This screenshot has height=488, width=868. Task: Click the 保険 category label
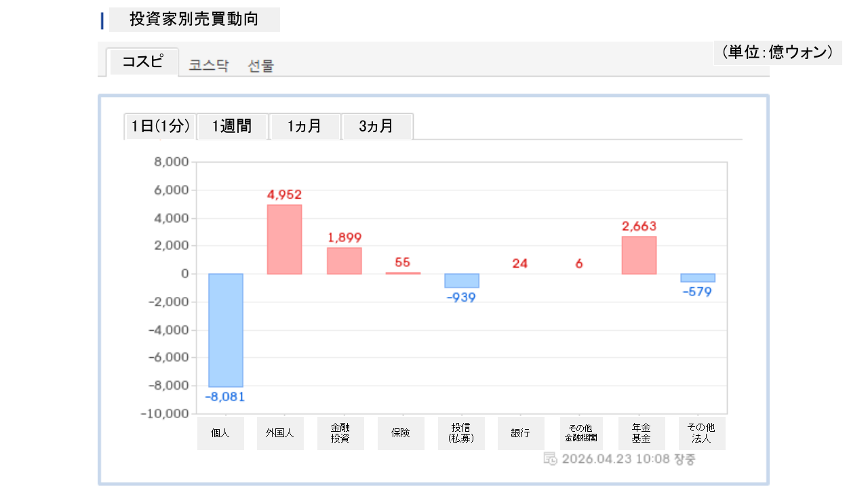click(x=401, y=433)
